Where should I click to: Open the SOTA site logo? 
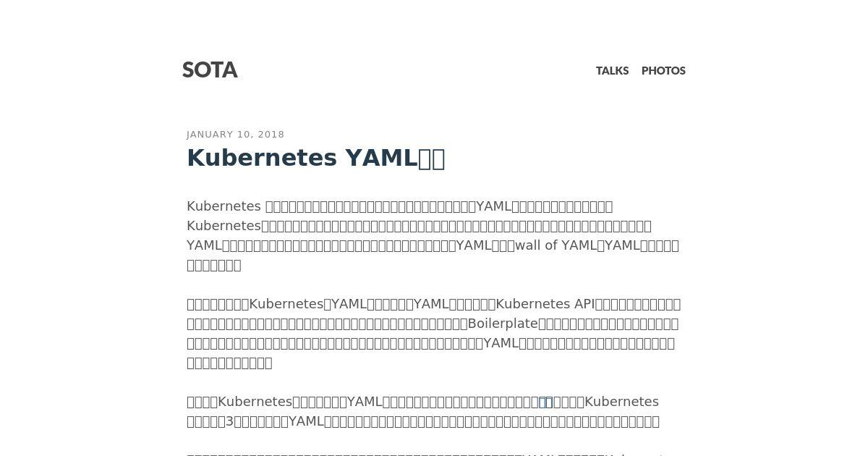(210, 70)
